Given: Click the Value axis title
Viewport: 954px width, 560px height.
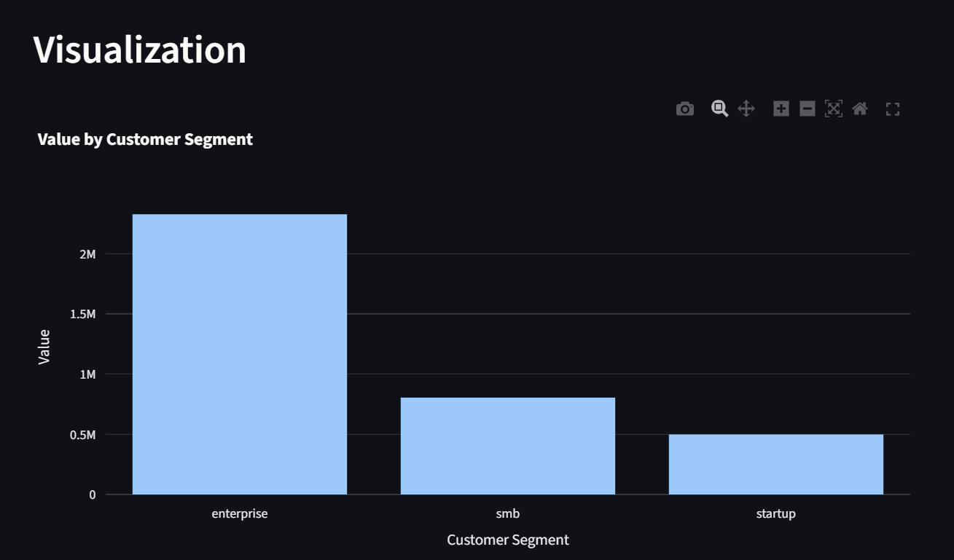Looking at the screenshot, I should 44,347.
